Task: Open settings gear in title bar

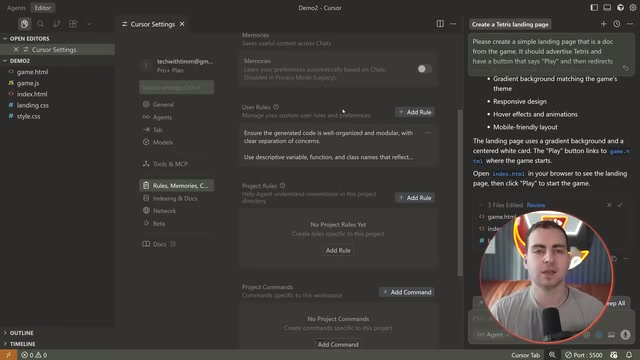Action: point(633,8)
